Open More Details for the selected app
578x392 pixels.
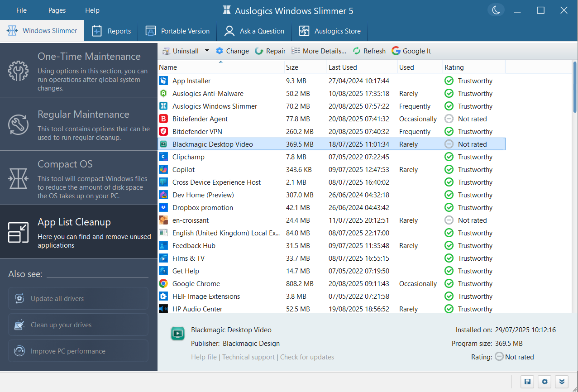coord(319,51)
